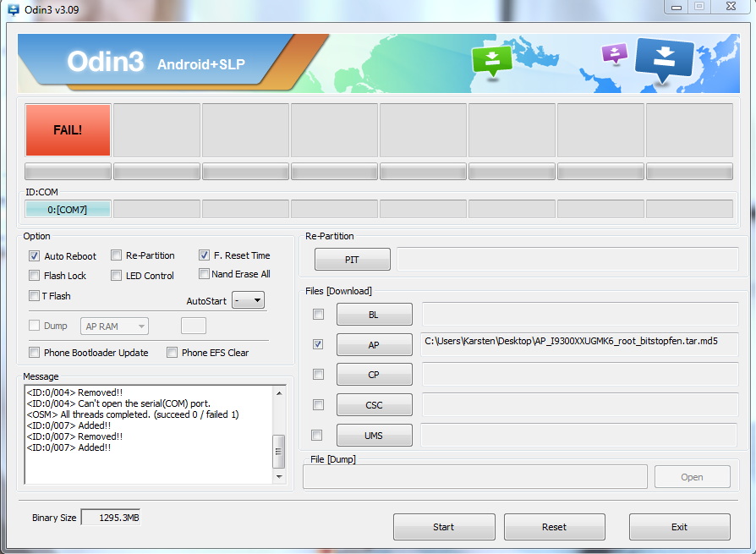Click the CP file button
This screenshot has width=756, height=554.
[374, 375]
